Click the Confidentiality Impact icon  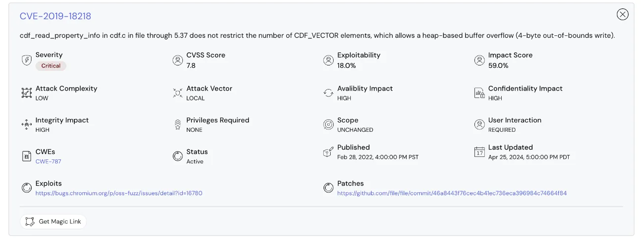(479, 93)
